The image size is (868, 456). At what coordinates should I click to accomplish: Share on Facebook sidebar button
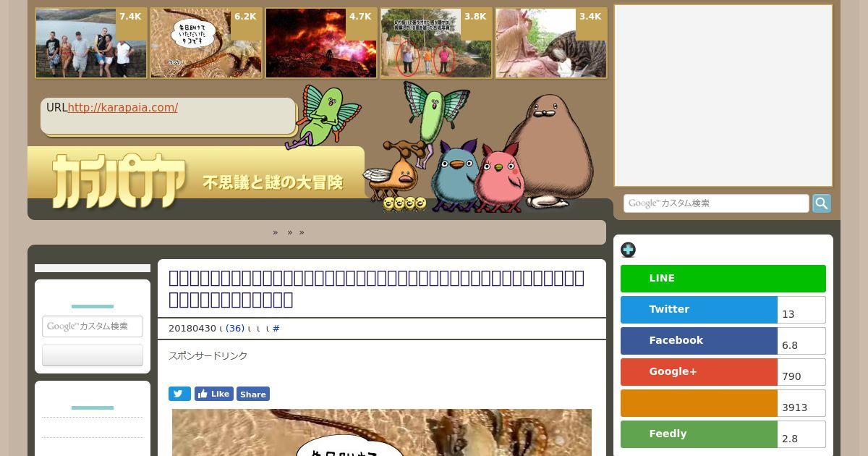(x=699, y=341)
